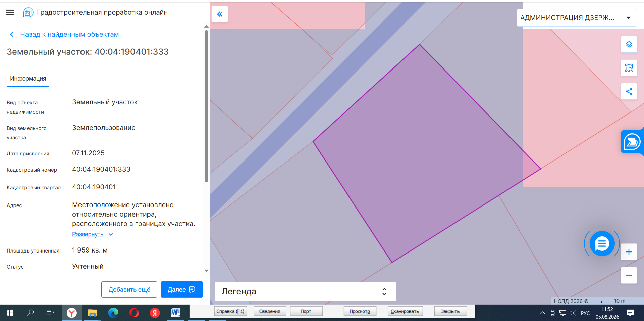This screenshot has height=321, width=644.
Task: Expand the АДМИНИСТРАЦИЯ ДЗЕРЖ... dropdown
Action: pyautogui.click(x=577, y=18)
